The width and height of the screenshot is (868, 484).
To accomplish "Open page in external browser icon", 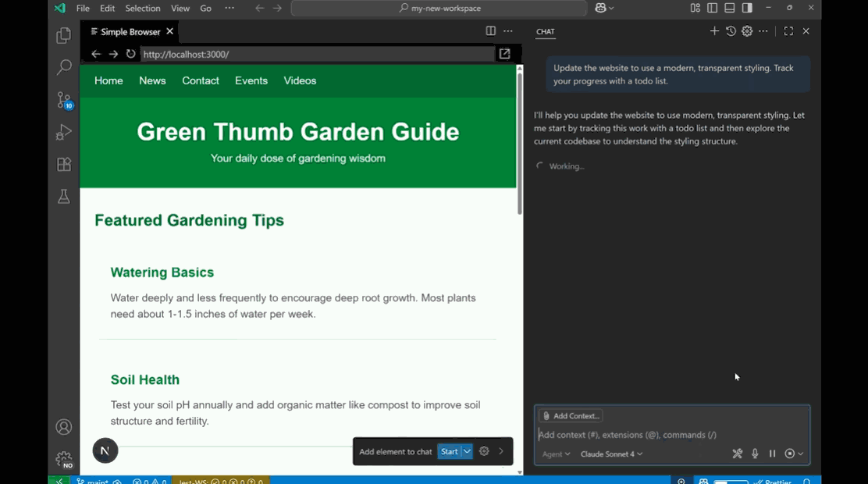I will point(504,54).
